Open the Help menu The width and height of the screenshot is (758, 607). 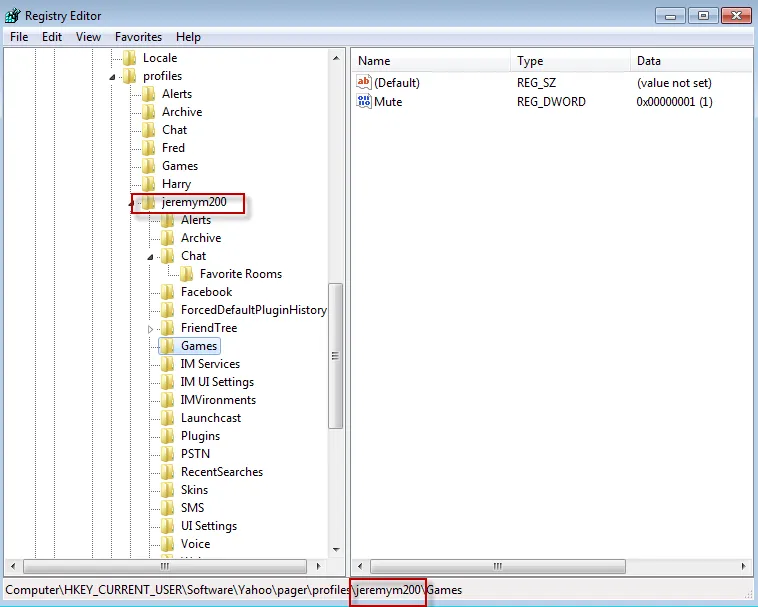tap(188, 37)
